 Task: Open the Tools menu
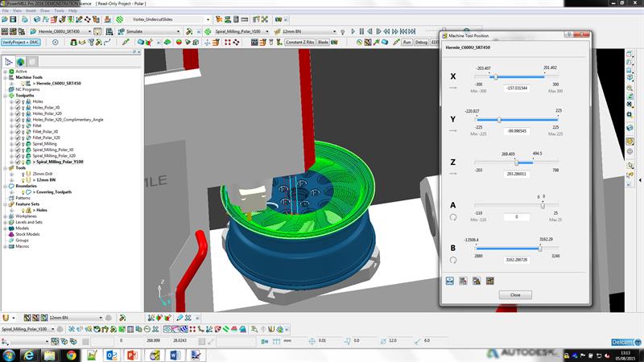(59, 10)
